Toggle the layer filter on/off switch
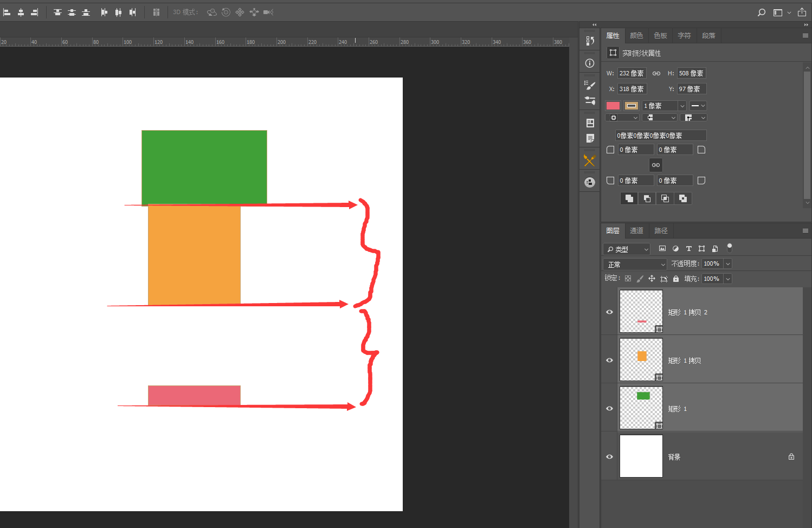Screen dimensions: 812x528 tap(730, 248)
